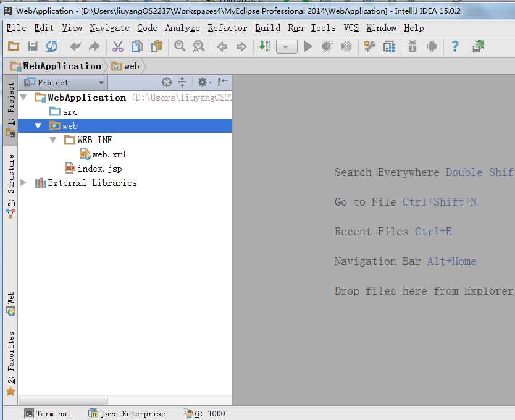Open the Project view selector dropdown
The image size is (515, 420).
pyautogui.click(x=64, y=83)
